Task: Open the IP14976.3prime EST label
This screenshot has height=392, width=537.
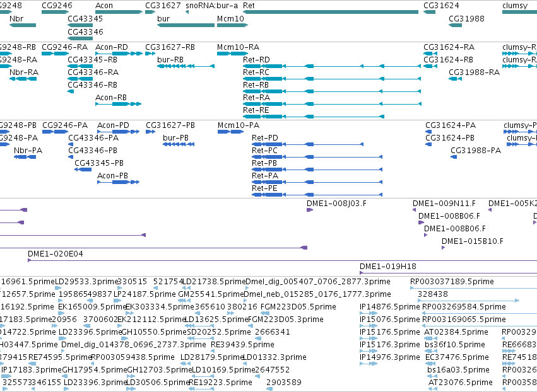Action: (390, 357)
